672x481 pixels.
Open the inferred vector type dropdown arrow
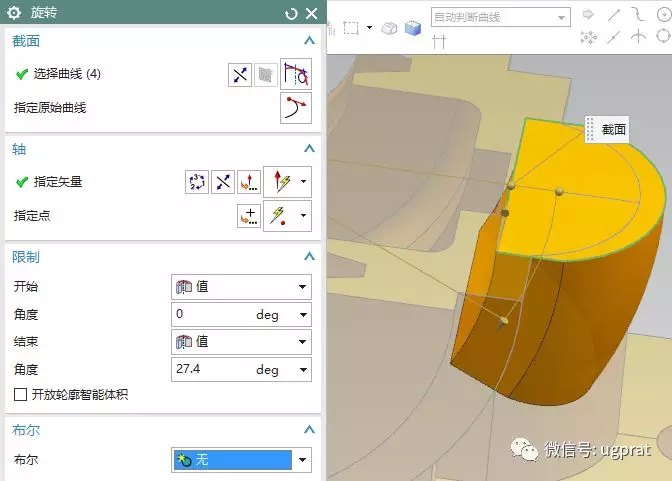(x=303, y=182)
